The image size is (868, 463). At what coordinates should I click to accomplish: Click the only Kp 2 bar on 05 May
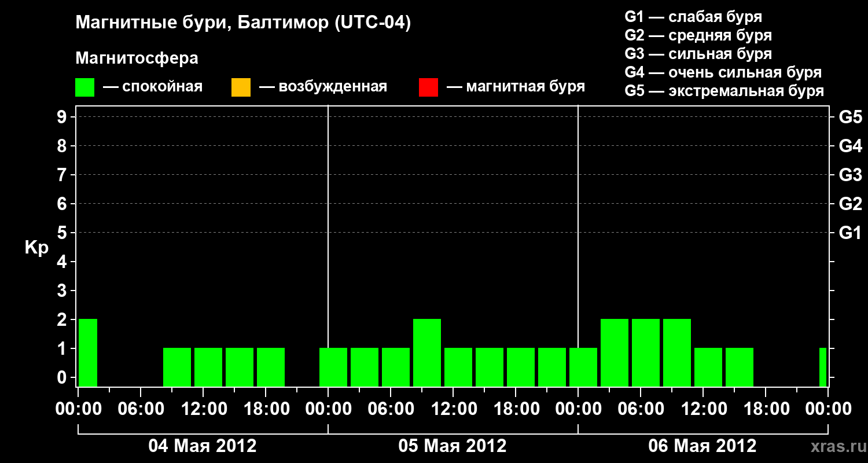[427, 352]
